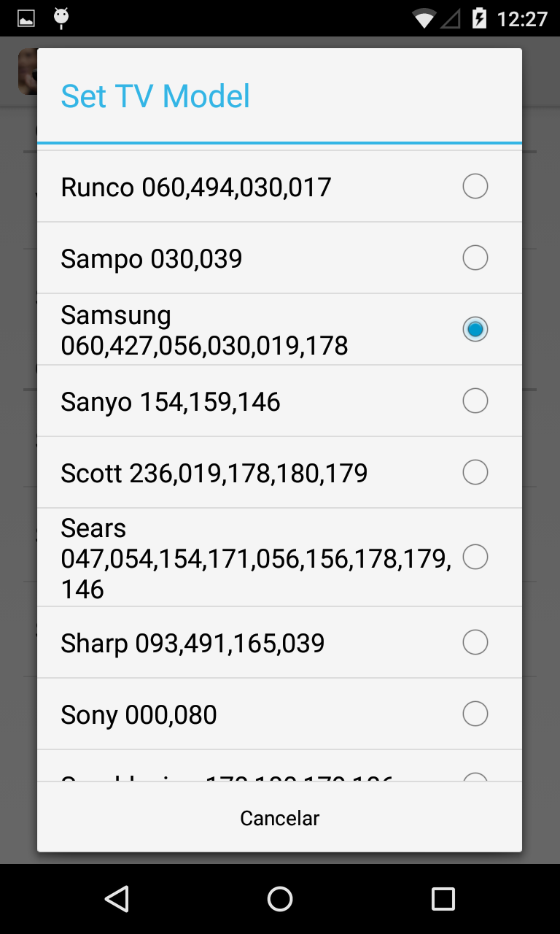
Task: Tap the picture notification icon in status bar
Action: [26, 18]
